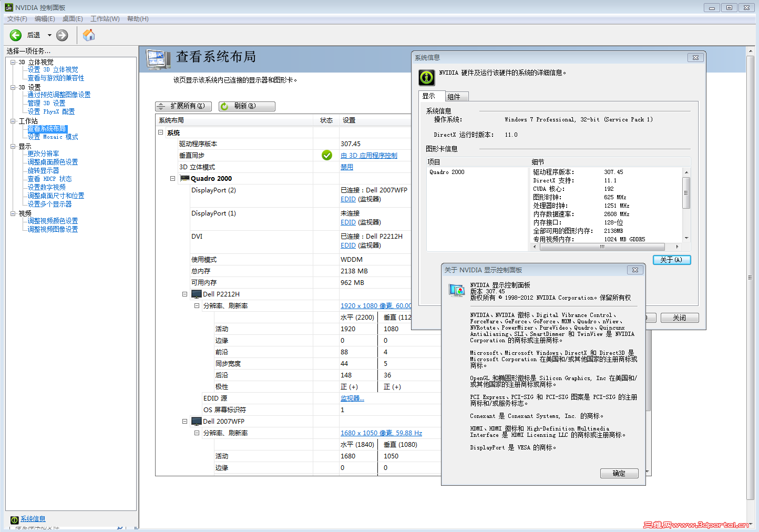The height and width of the screenshot is (532, 759).
Task: Click the Quadro 2000 graphics card icon
Action: coord(184,178)
